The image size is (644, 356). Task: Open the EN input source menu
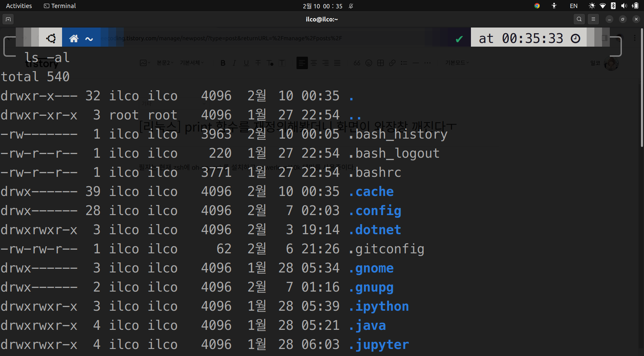[x=574, y=6]
